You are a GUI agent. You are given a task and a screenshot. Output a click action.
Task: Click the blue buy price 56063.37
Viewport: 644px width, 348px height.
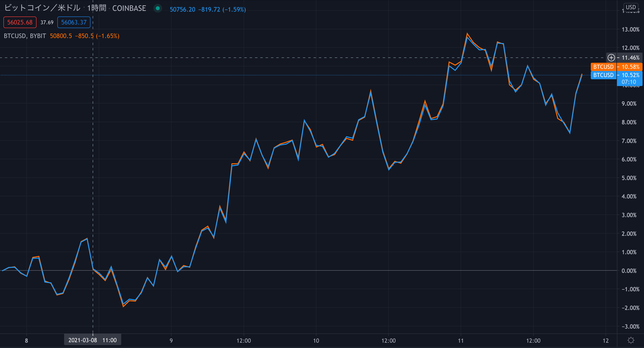74,22
